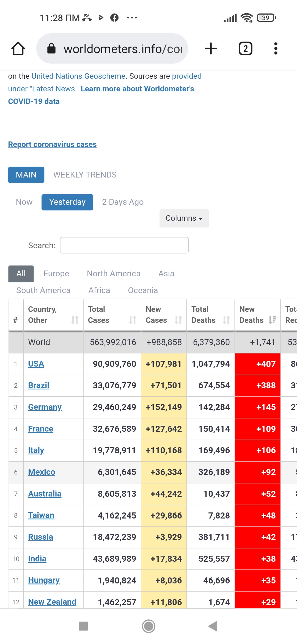Tap the worldometers.info address bar
297x644 pixels.
112,49
